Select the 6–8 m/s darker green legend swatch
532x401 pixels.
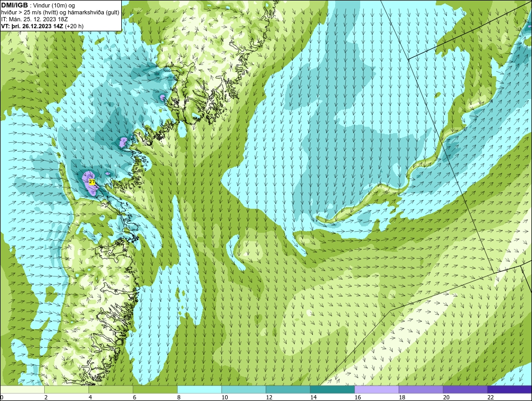[x=155, y=389]
